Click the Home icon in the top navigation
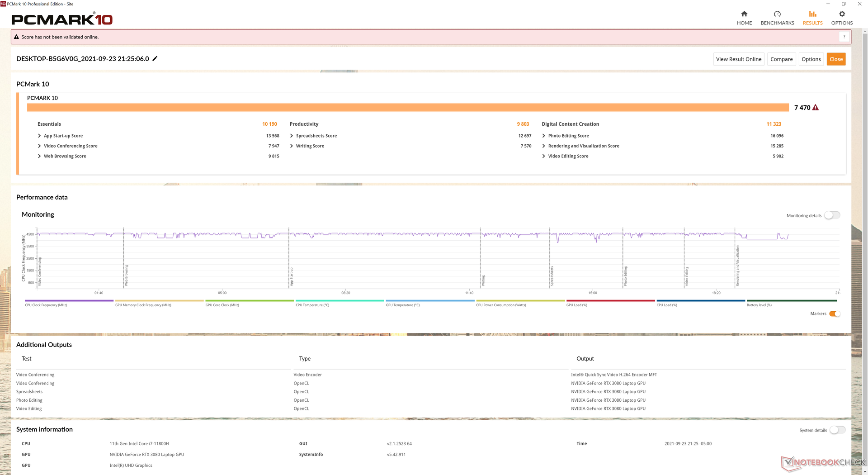The height and width of the screenshot is (475, 868). (744, 14)
